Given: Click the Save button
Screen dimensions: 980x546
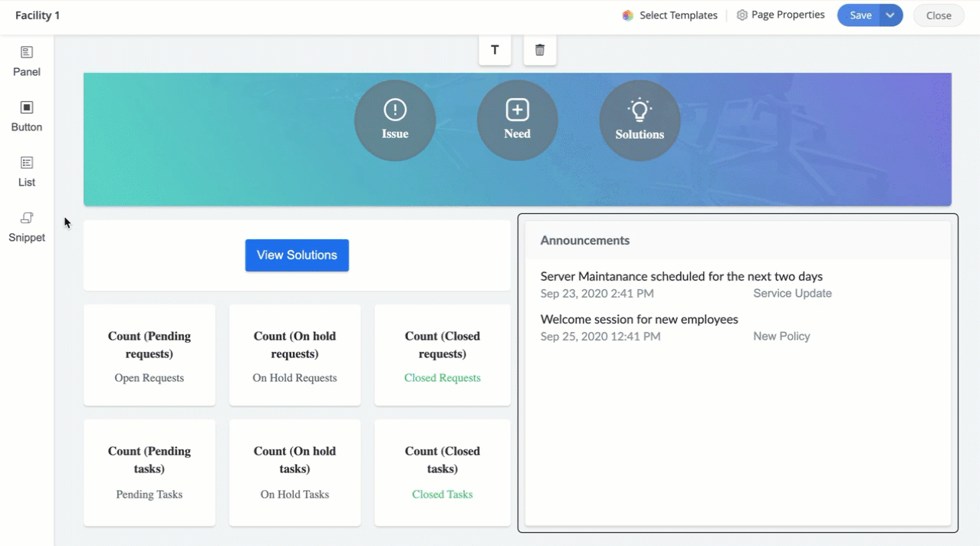Looking at the screenshot, I should [860, 15].
